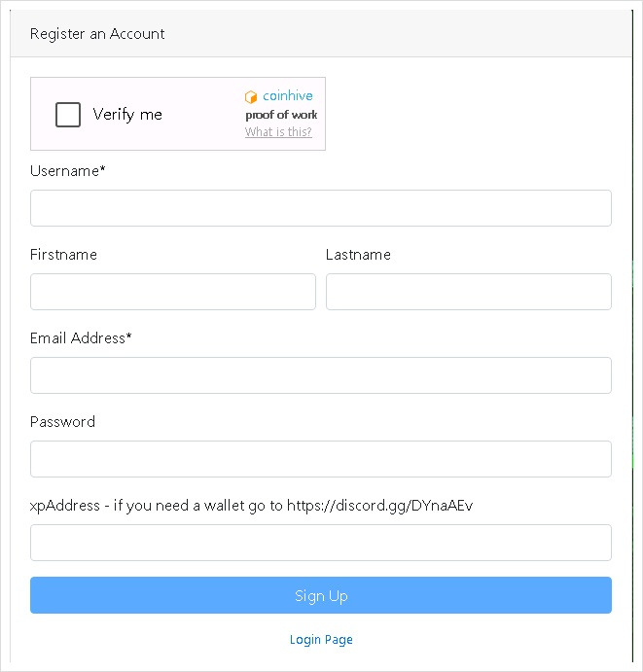Screen dimensions: 643x672
Task: Click the coinhive brand name text
Action: tap(288, 95)
